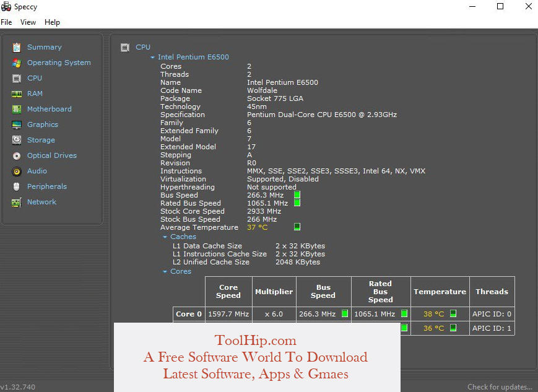Go to the Summary section
Viewport: 538px width, 392px height.
[x=45, y=47]
